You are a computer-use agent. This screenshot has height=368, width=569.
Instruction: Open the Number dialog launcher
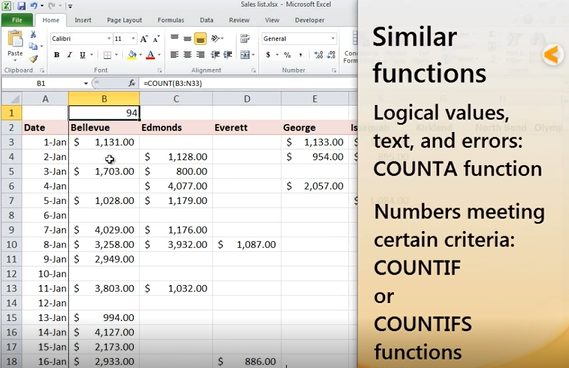[x=333, y=70]
